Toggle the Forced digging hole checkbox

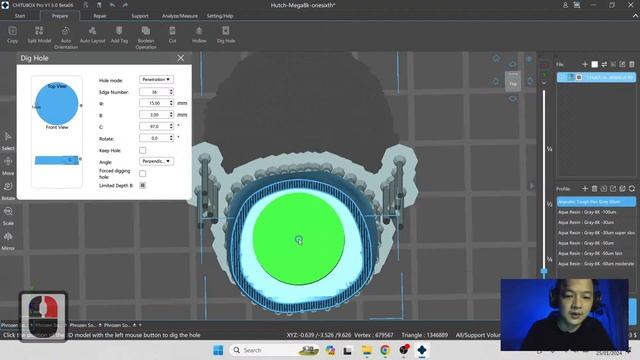coord(142,173)
